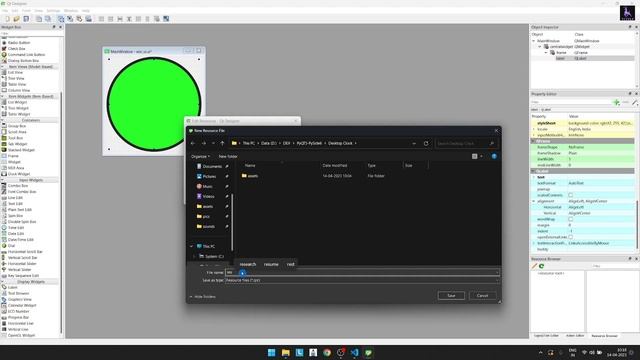
Task: Click the Radio Button widget in Widget Box
Action: 18,42
